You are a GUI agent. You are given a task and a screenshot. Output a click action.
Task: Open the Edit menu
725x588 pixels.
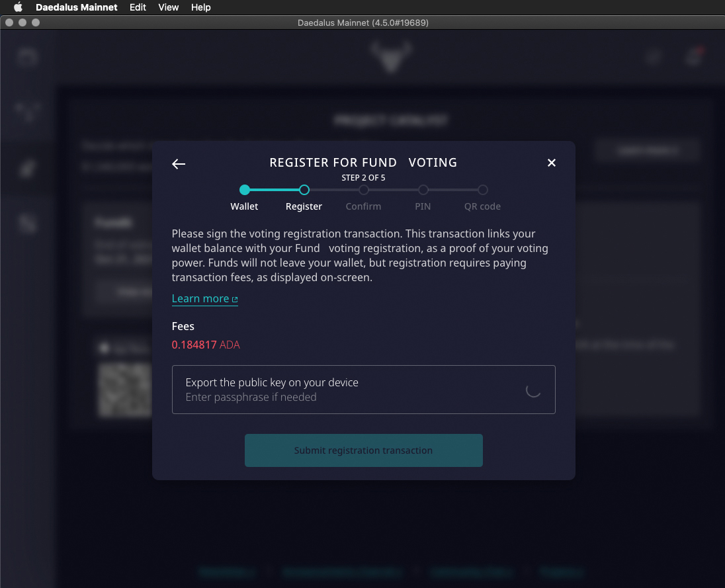[138, 7]
